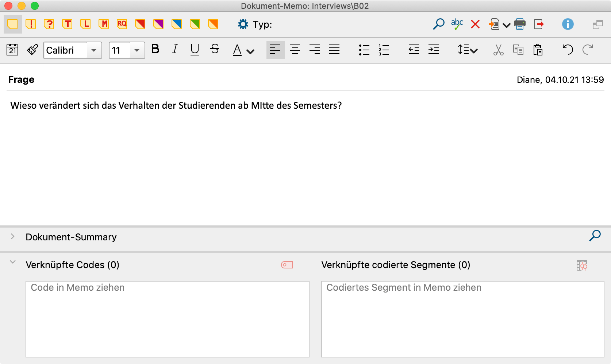611x364 pixels.
Task: Insert date with calendar icon
Action: pyautogui.click(x=13, y=50)
